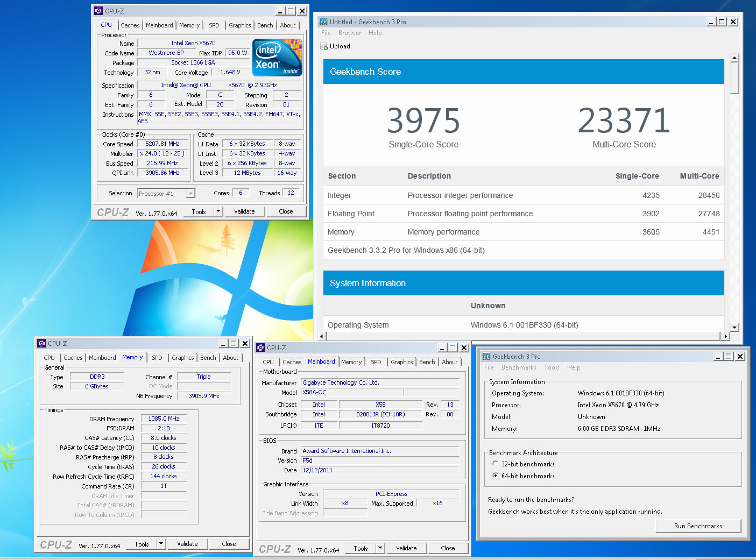Open Tools dropdown arrow in Memory CPU-Z window

(x=161, y=544)
